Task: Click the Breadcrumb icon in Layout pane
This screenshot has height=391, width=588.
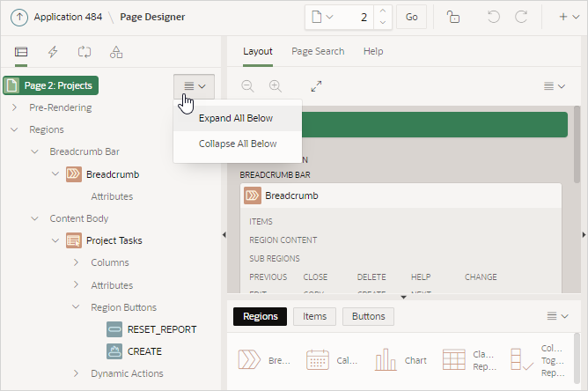Action: coord(253,195)
